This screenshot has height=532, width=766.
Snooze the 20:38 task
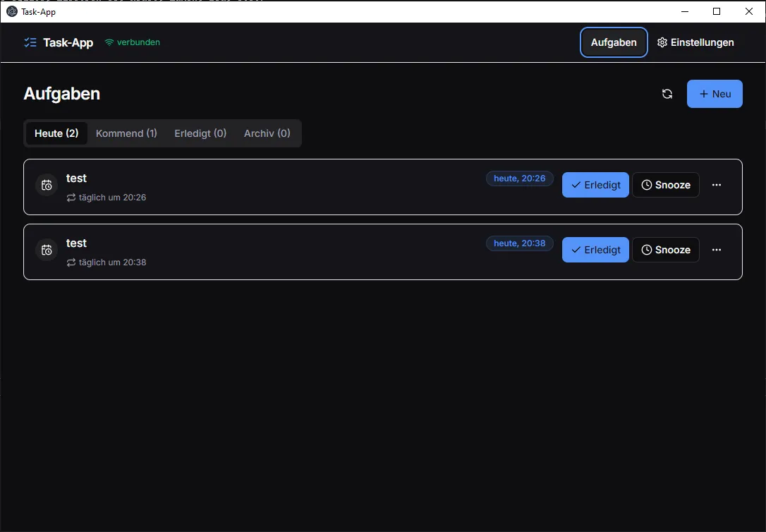click(666, 250)
